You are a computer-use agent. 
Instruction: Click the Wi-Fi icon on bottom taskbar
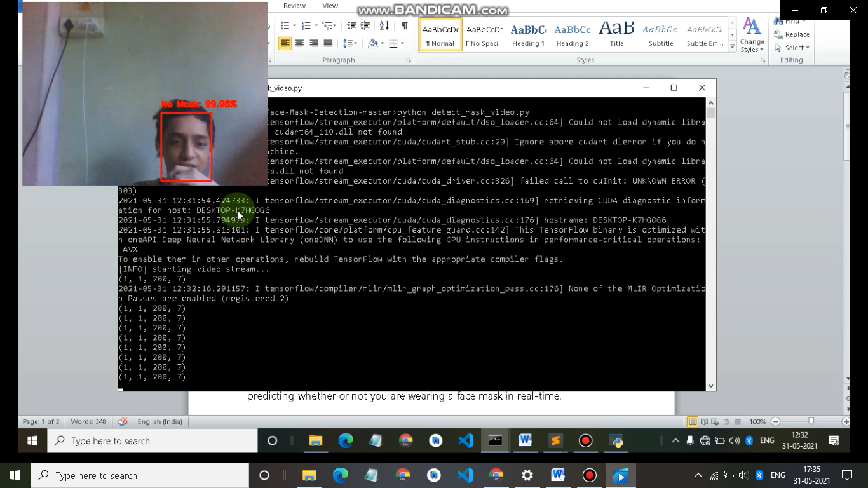click(x=714, y=475)
